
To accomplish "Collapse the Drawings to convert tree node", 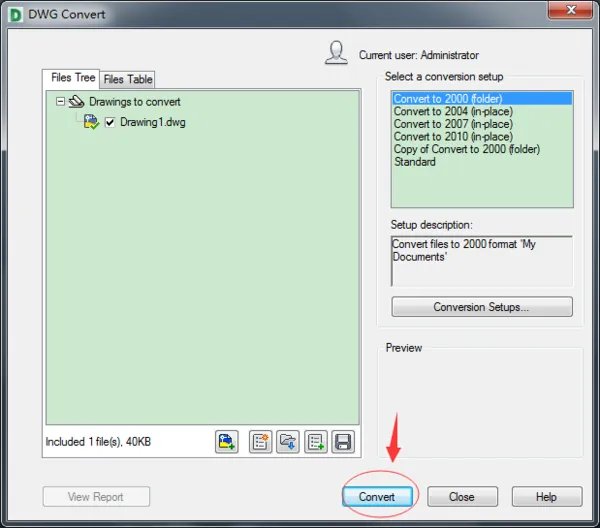I will (x=61, y=102).
